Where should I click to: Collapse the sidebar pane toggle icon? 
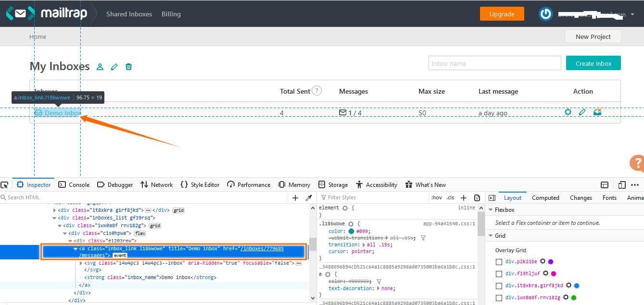492,197
